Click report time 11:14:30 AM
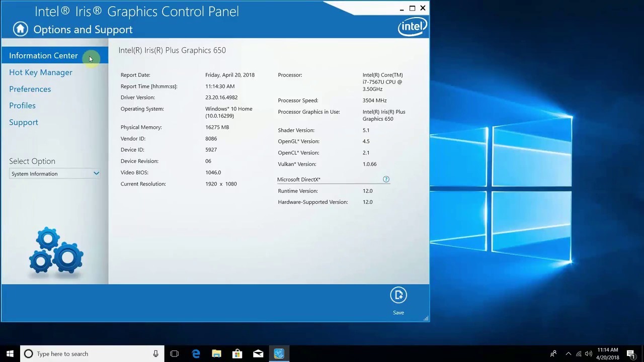The image size is (644, 362). click(220, 86)
